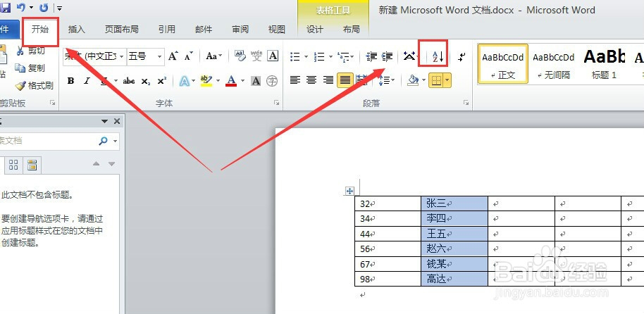644x314 pixels.
Task: Open the table tools 布局 tab
Action: [351, 29]
